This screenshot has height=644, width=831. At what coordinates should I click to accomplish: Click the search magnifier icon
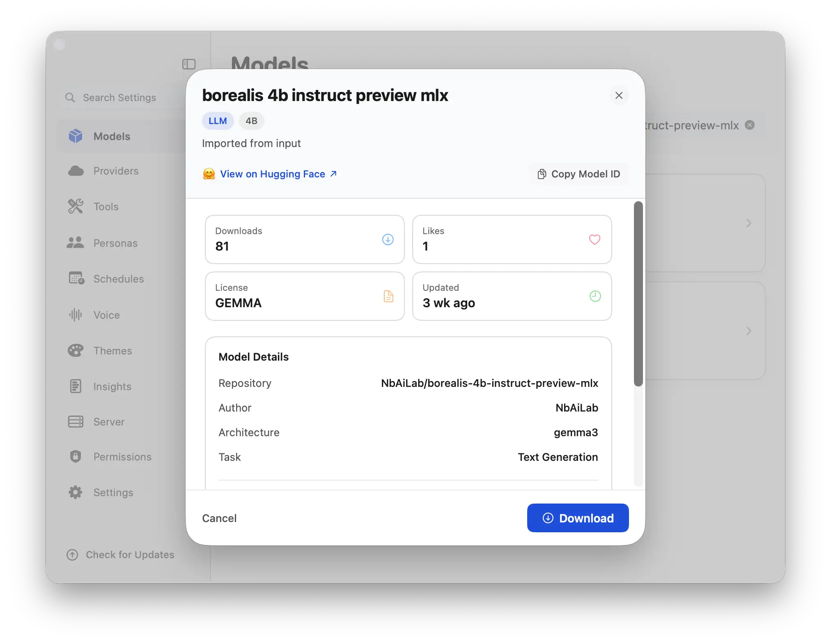(x=70, y=97)
